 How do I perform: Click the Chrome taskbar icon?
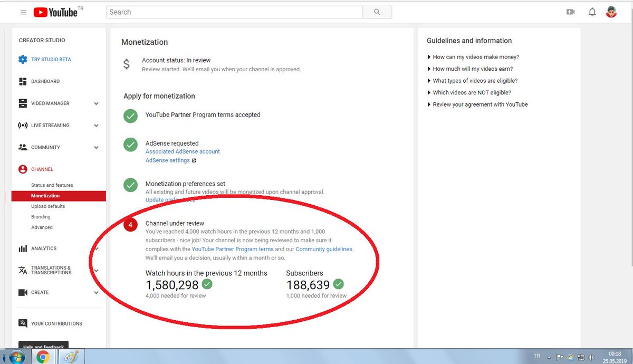pyautogui.click(x=43, y=357)
